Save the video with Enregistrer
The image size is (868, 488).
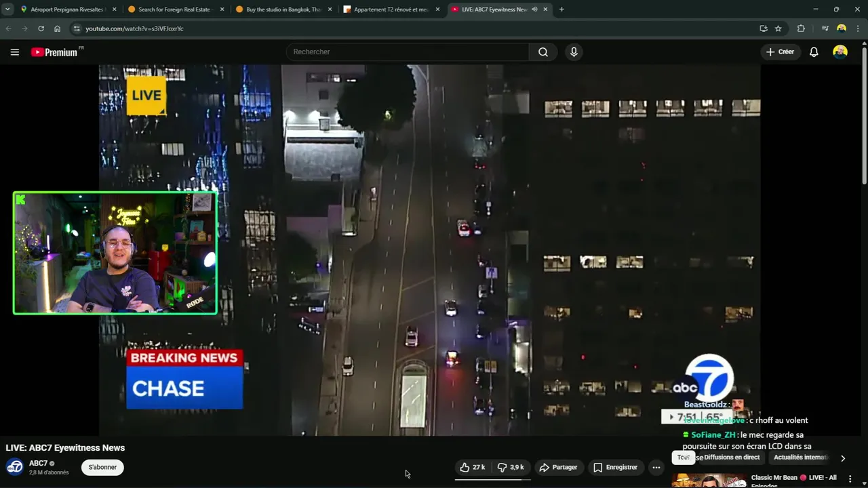(x=615, y=467)
